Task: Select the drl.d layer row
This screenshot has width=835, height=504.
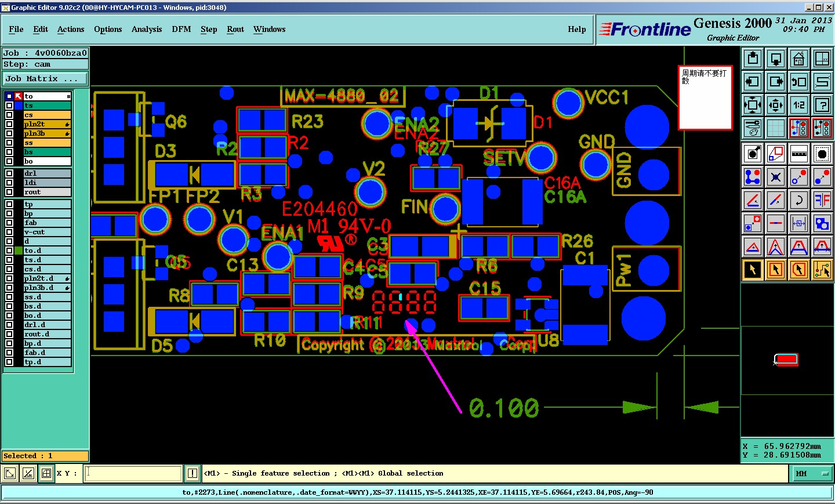Action: tap(47, 325)
